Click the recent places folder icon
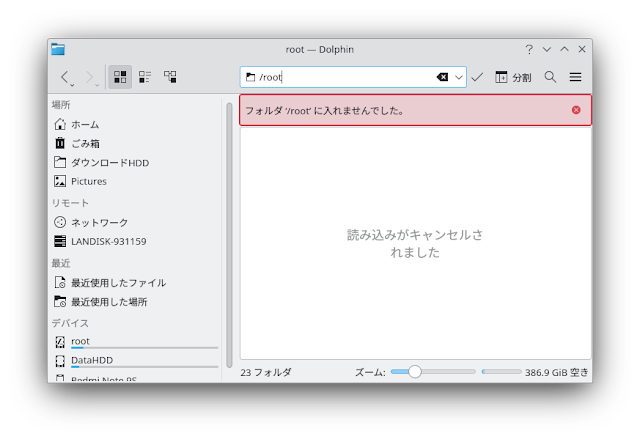This screenshot has width=640, height=439. coord(60,302)
